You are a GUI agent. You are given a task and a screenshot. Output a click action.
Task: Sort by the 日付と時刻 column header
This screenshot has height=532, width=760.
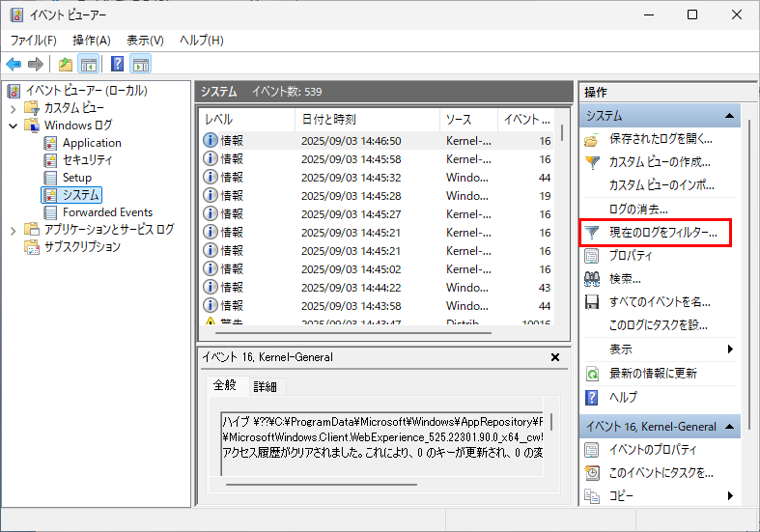pos(367,119)
